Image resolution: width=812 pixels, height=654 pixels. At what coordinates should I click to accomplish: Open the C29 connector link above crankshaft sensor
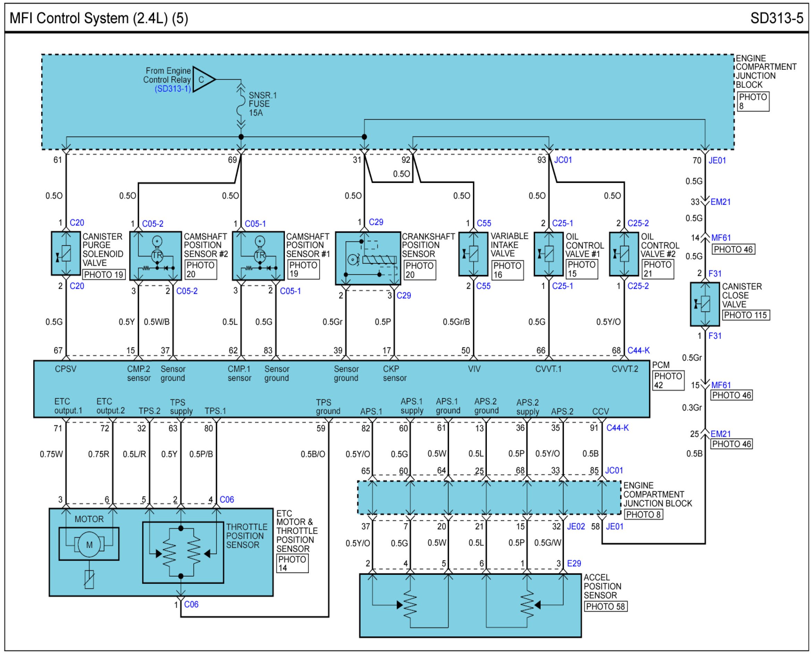coord(376,222)
